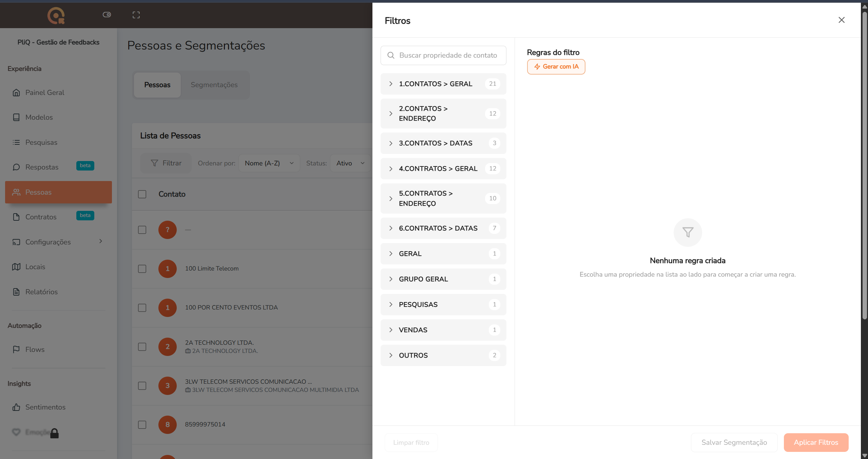Click Aplicar Filtros button
868x459 pixels.
pos(816,442)
